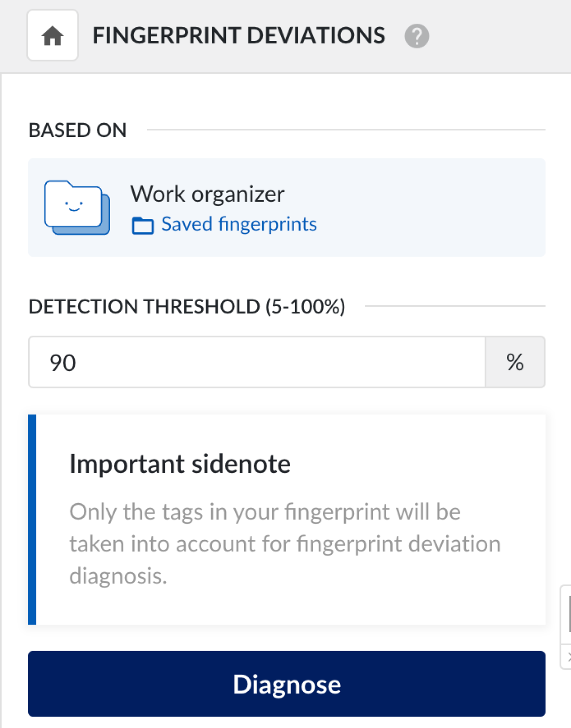The width and height of the screenshot is (571, 728).
Task: Click the Fingerprint Deviations page title
Action: coord(239,35)
